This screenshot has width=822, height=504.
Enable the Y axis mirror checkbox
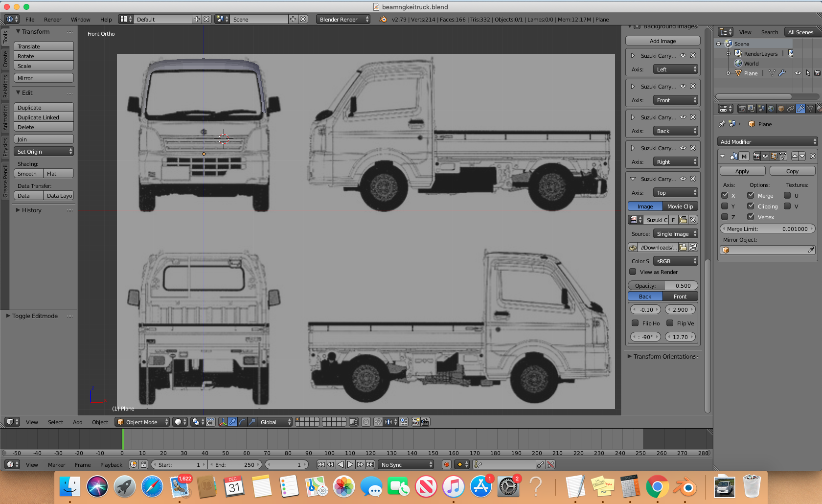click(725, 206)
